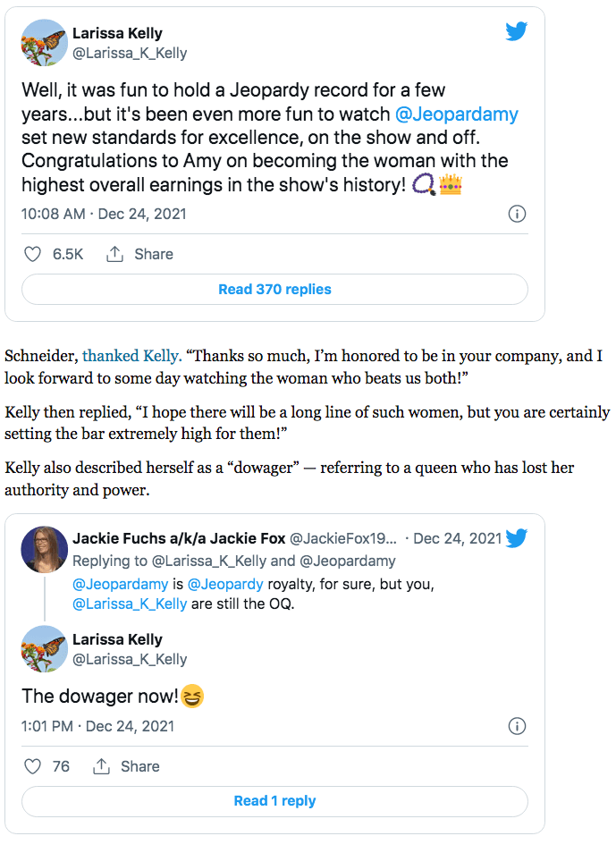Click 'Read 1 reply' button

tap(274, 801)
